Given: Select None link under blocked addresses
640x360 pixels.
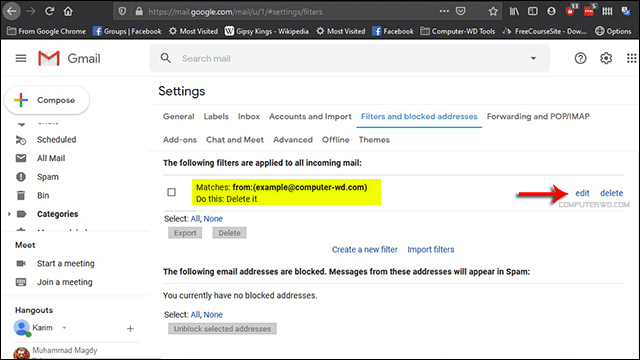Looking at the screenshot, I should (213, 315).
